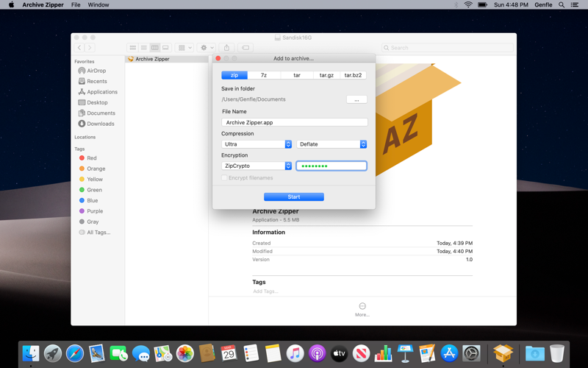Open Wi-Fi status in menu bar
The image size is (588, 368).
[x=468, y=4]
